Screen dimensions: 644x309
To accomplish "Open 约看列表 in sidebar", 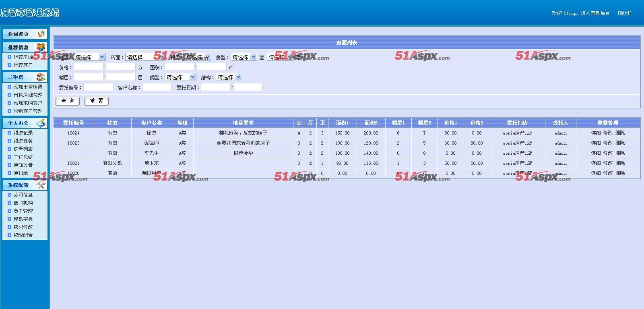I will tap(23, 149).
